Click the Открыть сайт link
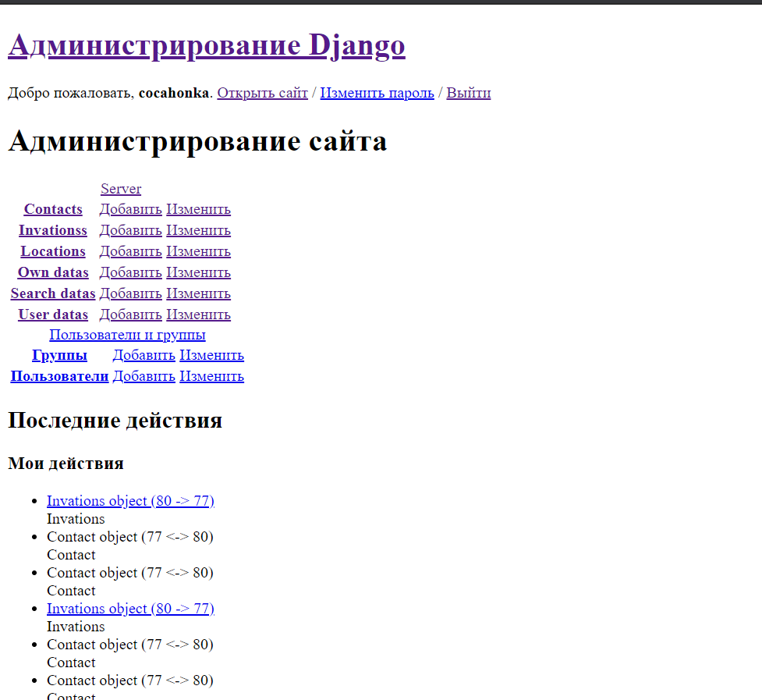The width and height of the screenshot is (762, 700). pos(262,93)
